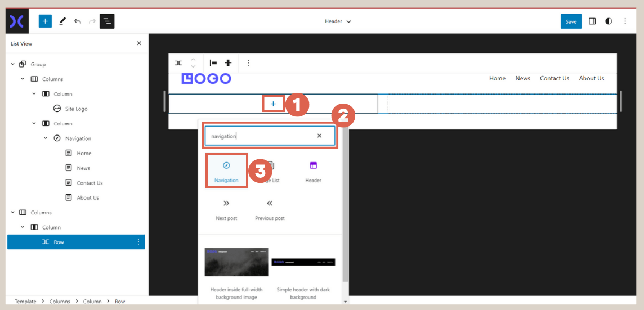This screenshot has width=644, height=310.
Task: Close the List View panel
Action: pos(139,43)
